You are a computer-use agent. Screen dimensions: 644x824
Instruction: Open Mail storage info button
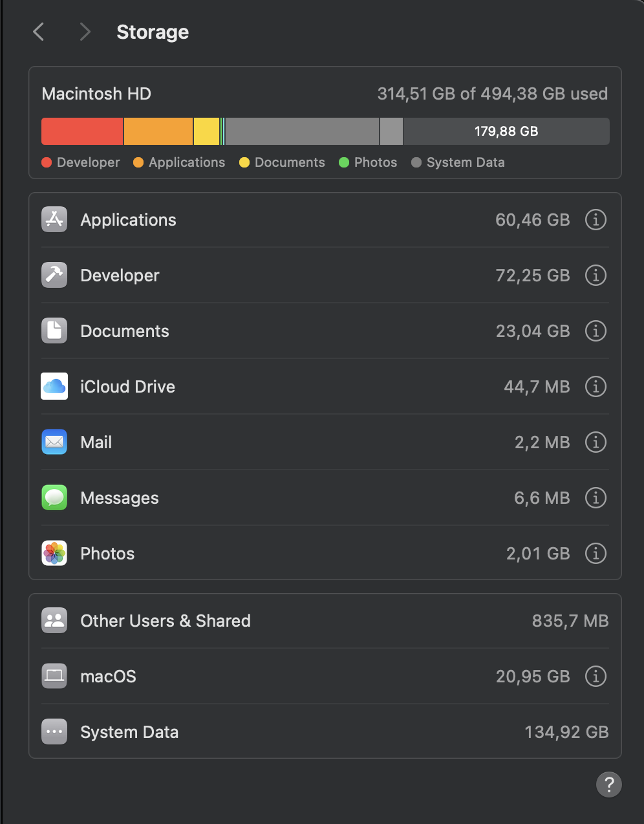[x=596, y=442]
